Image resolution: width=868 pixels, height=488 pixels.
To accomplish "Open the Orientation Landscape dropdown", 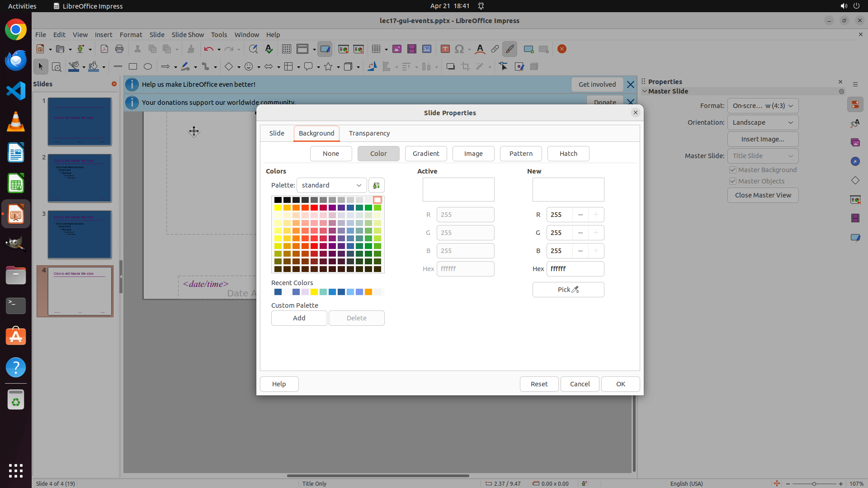I will pyautogui.click(x=763, y=122).
